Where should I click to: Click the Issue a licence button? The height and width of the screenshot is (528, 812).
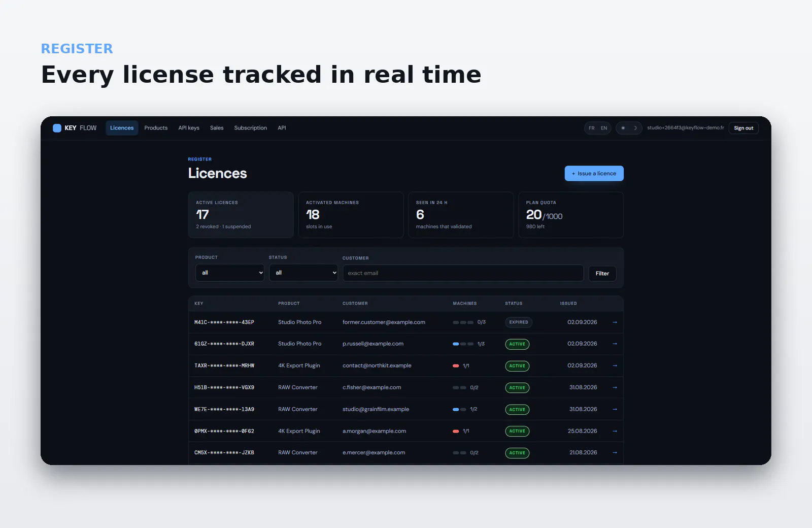point(594,173)
